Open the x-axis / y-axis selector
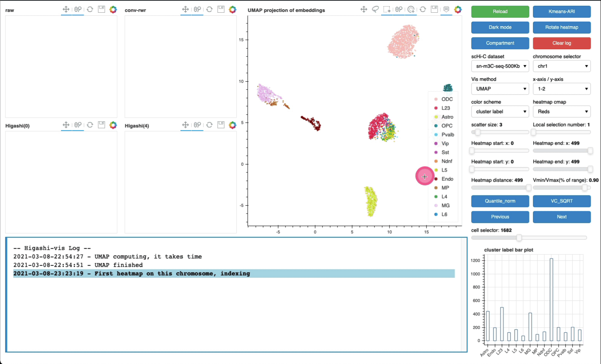 coord(561,88)
